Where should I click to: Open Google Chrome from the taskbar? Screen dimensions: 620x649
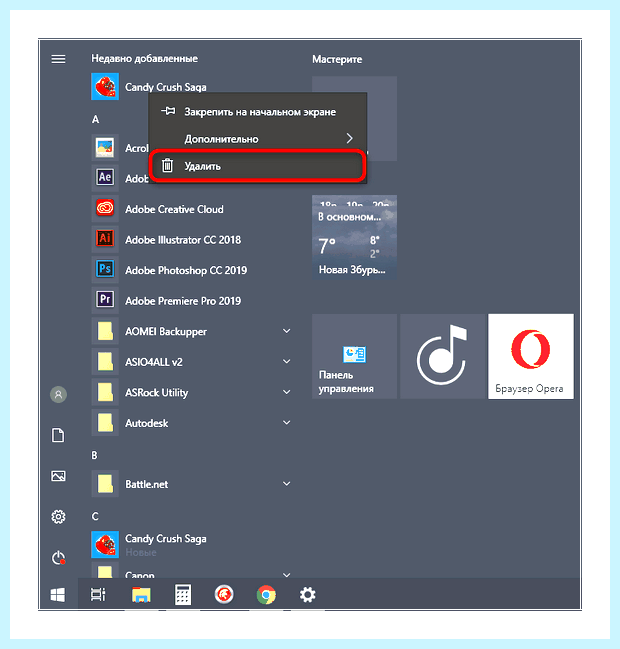click(x=266, y=595)
